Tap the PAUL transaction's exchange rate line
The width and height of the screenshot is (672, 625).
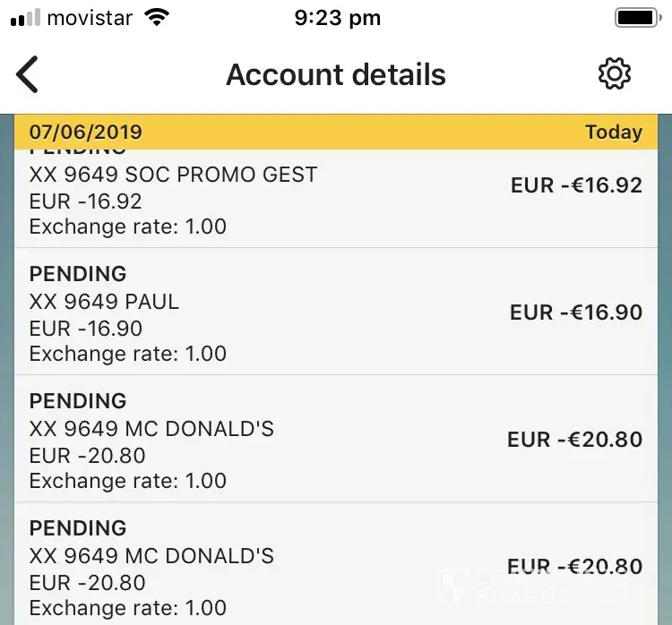pos(128,354)
